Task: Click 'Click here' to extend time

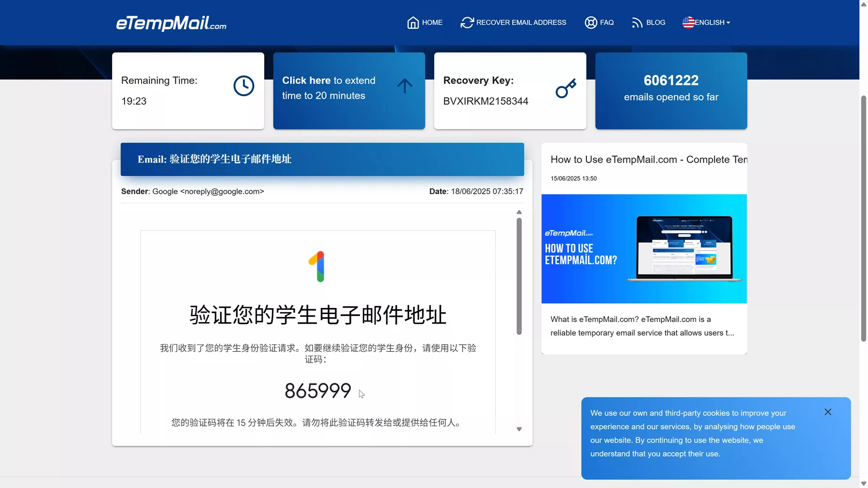Action: click(306, 81)
